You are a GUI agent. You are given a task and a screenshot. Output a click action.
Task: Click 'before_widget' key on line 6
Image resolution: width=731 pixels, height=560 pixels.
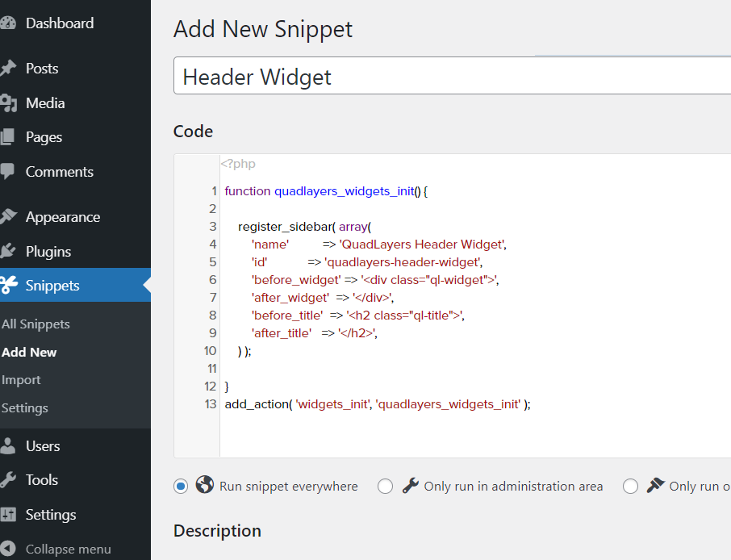coord(296,280)
